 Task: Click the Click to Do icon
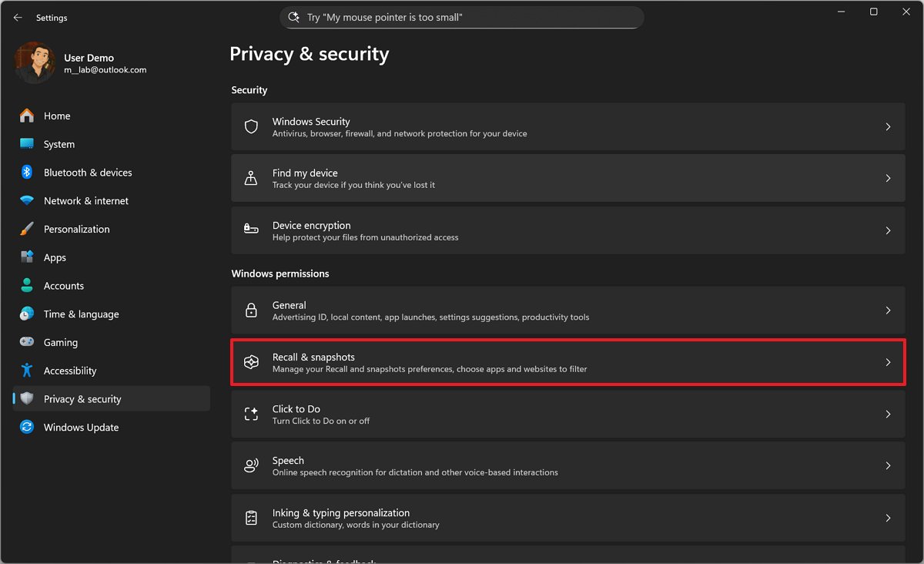click(x=251, y=414)
